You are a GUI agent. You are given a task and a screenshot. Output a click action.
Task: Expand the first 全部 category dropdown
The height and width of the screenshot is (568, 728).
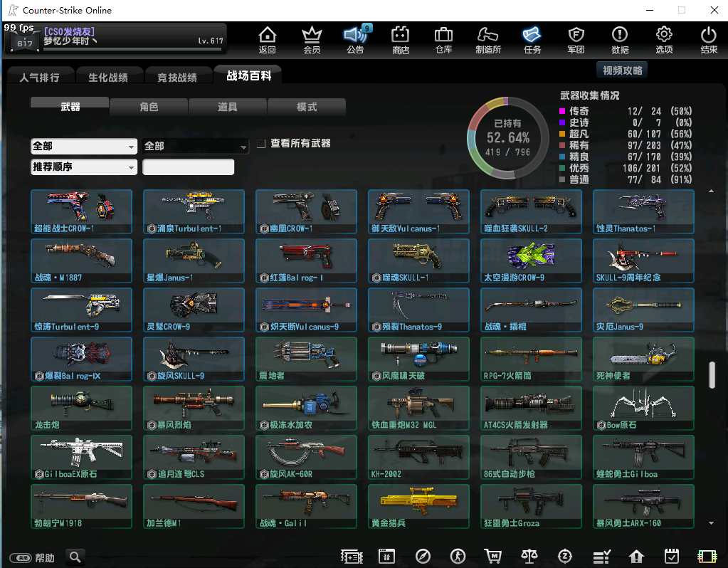click(84, 146)
